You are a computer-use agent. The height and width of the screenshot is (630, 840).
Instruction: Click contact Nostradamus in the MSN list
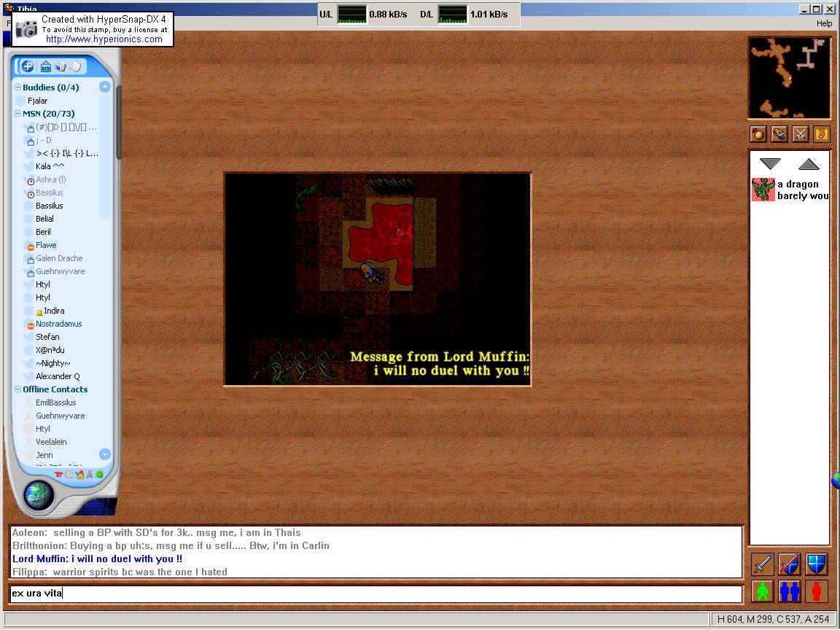click(x=58, y=324)
